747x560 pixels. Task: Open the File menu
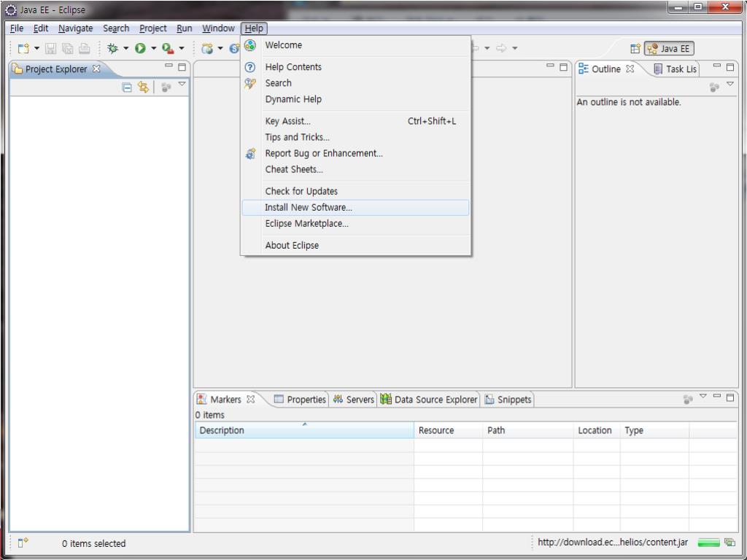(x=17, y=28)
